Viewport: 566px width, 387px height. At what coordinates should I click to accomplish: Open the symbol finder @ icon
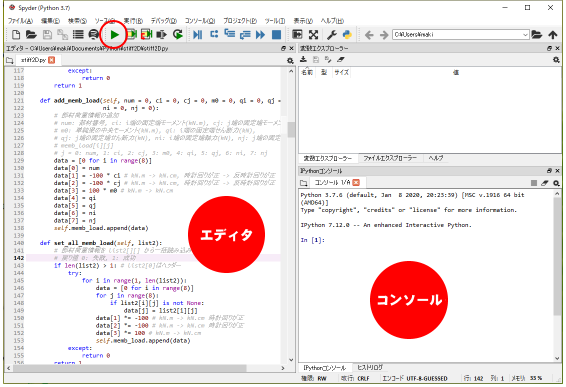click(x=93, y=35)
